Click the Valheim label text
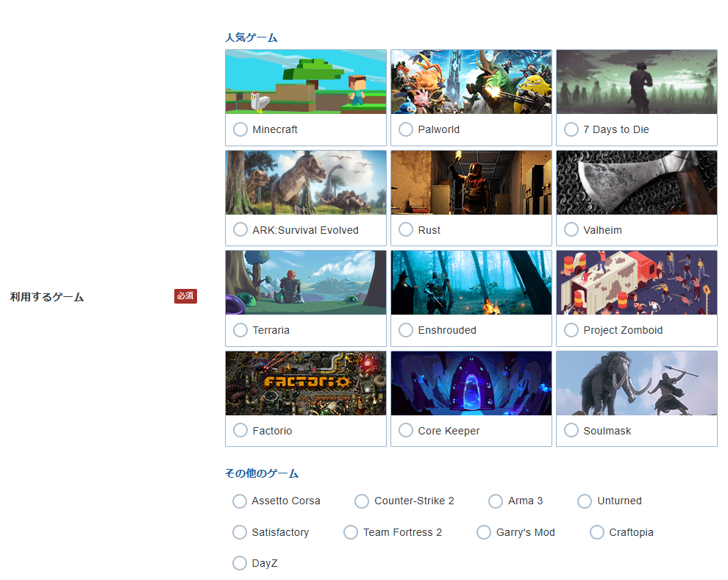The image size is (728, 580). (x=603, y=230)
